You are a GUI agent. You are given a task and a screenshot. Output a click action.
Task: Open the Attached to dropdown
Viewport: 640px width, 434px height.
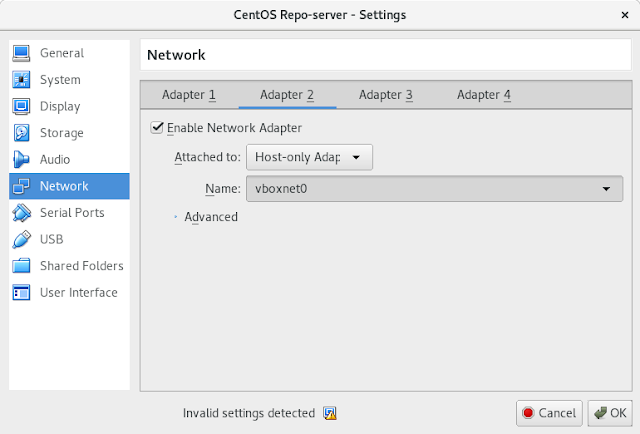point(309,157)
